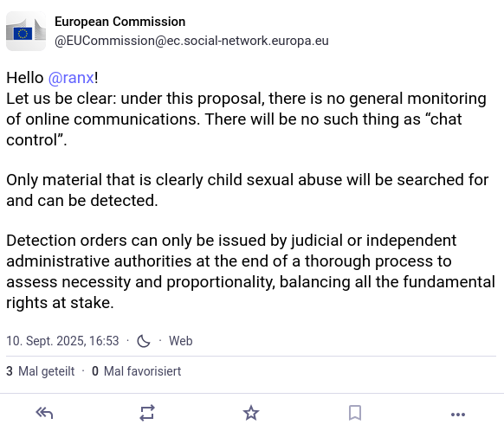Click the first paragraph about chat control
504x431 pixels.
click(x=246, y=119)
